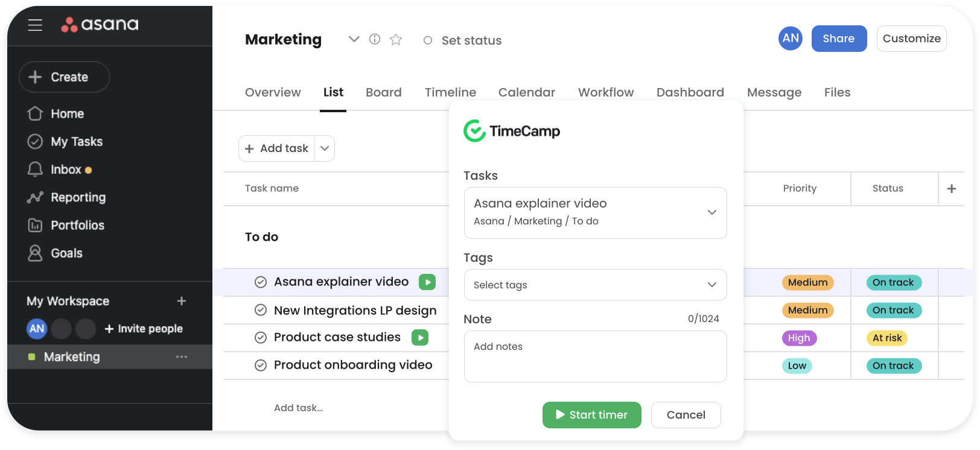980x450 pixels.
Task: Click the AN avatar in the header
Action: pos(791,39)
